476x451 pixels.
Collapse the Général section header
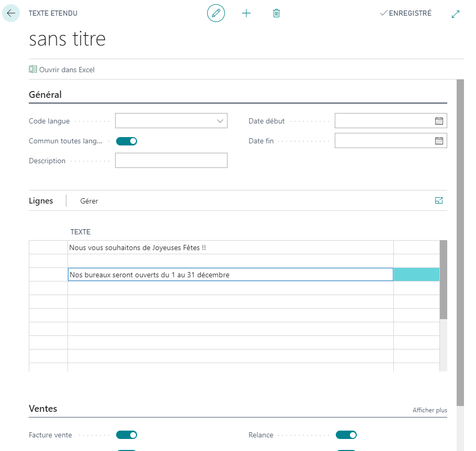tap(45, 95)
